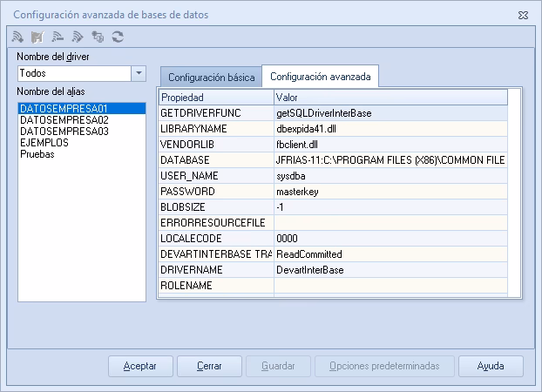Screen dimensions: 542x392
Task: Click the copy alias configuration icon
Action: pyautogui.click(x=98, y=37)
